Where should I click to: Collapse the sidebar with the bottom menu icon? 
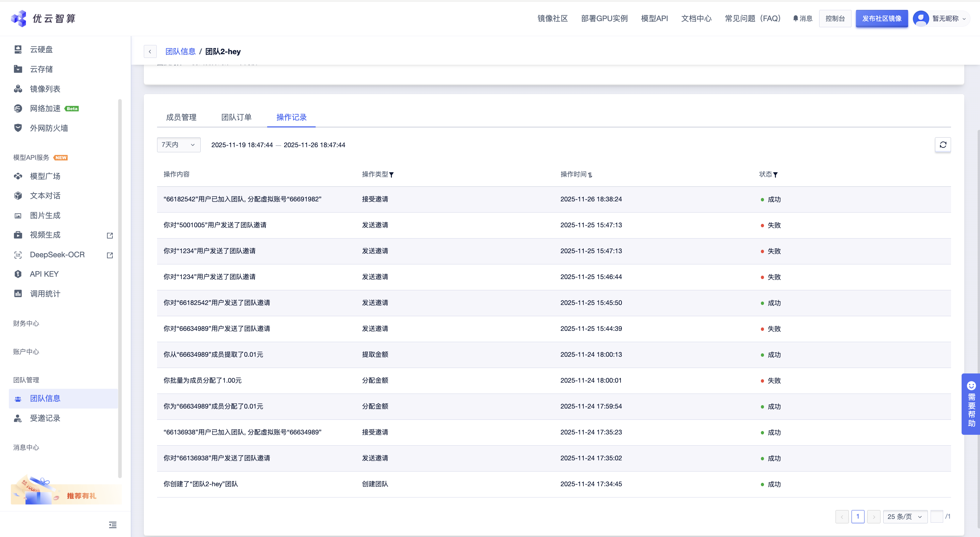[x=112, y=525]
